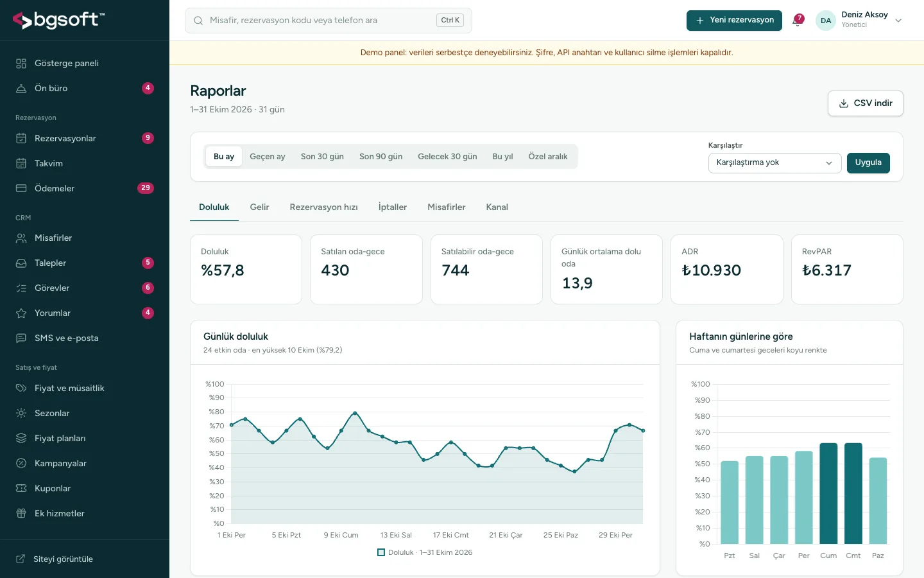Select the Geçen ay period option

(268, 157)
